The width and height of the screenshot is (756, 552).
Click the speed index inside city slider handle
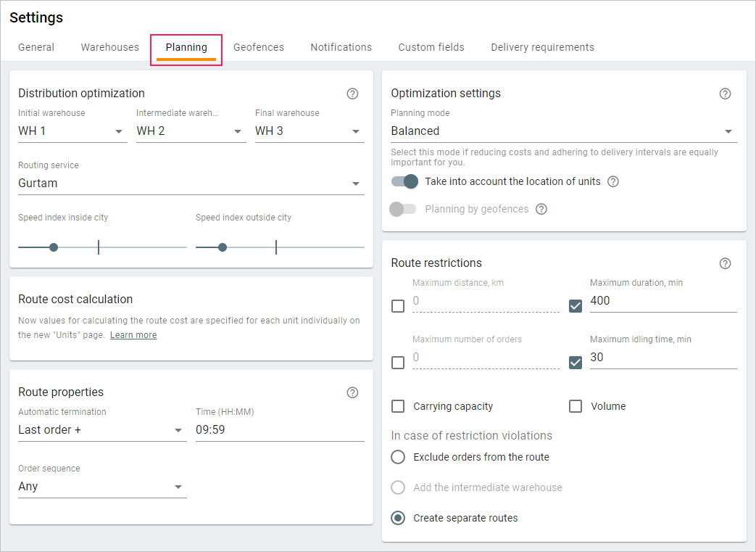54,247
